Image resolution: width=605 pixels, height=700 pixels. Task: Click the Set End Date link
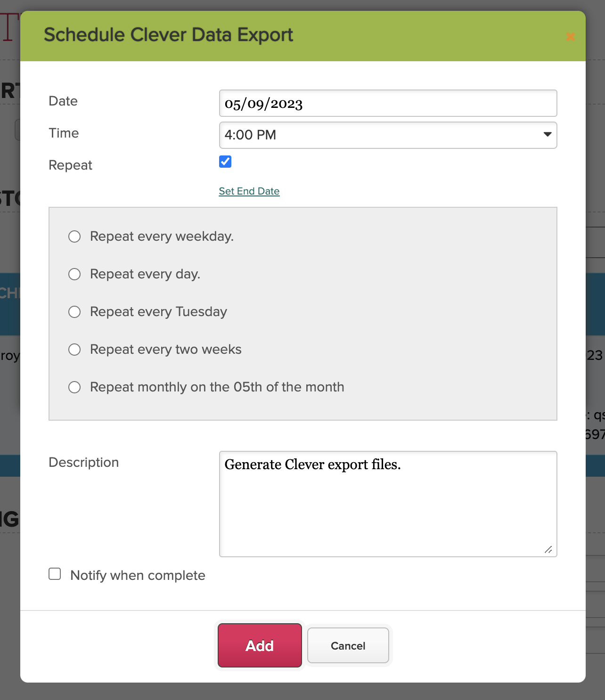[x=249, y=191]
